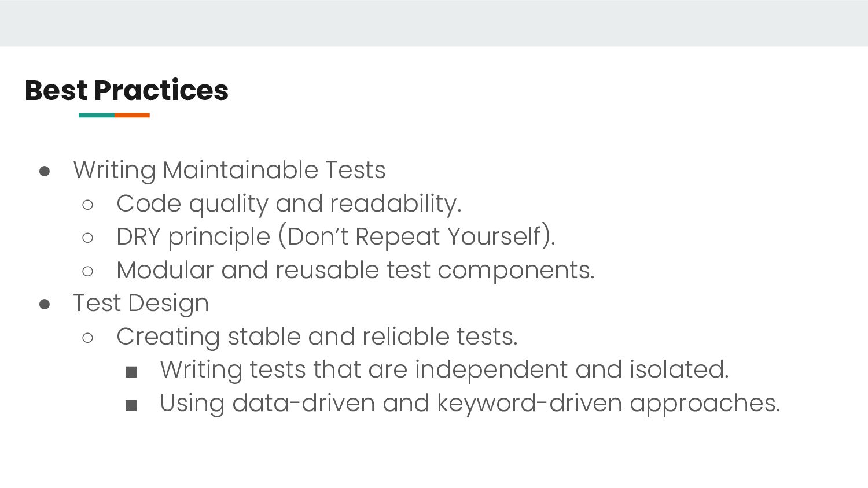Click the square bullet before Using data-driven
The image size is (868, 488).
[x=131, y=405]
